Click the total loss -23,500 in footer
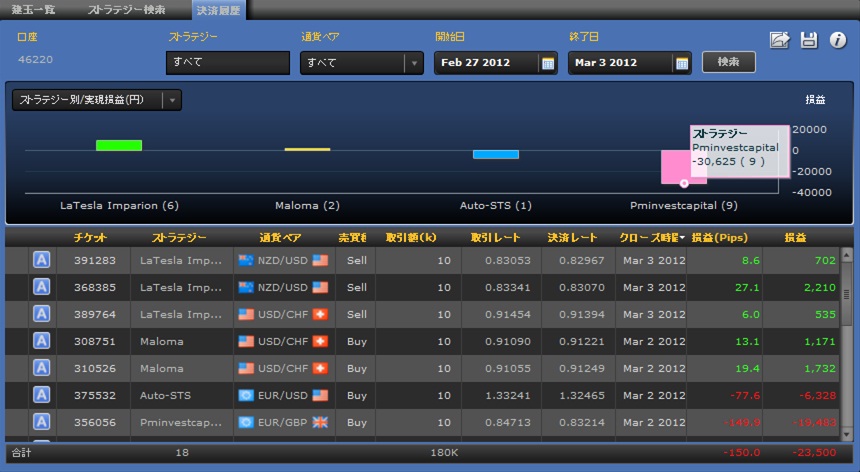This screenshot has width=860, height=472. coord(814,453)
